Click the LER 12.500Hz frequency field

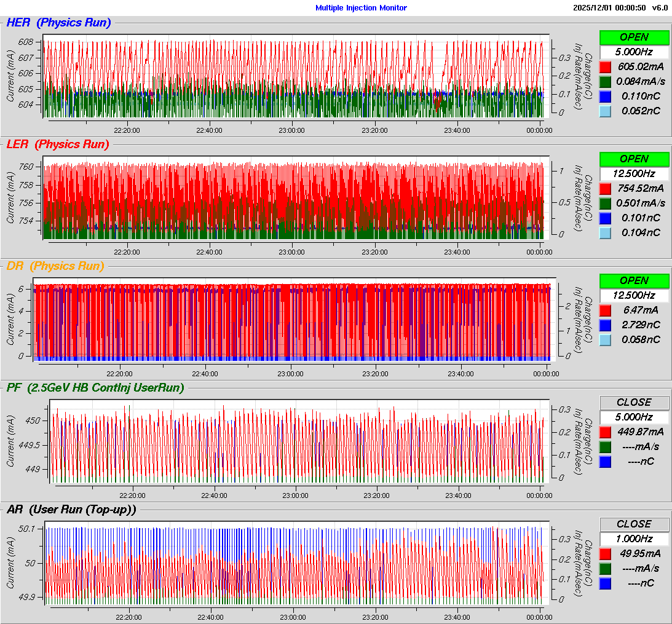634,173
